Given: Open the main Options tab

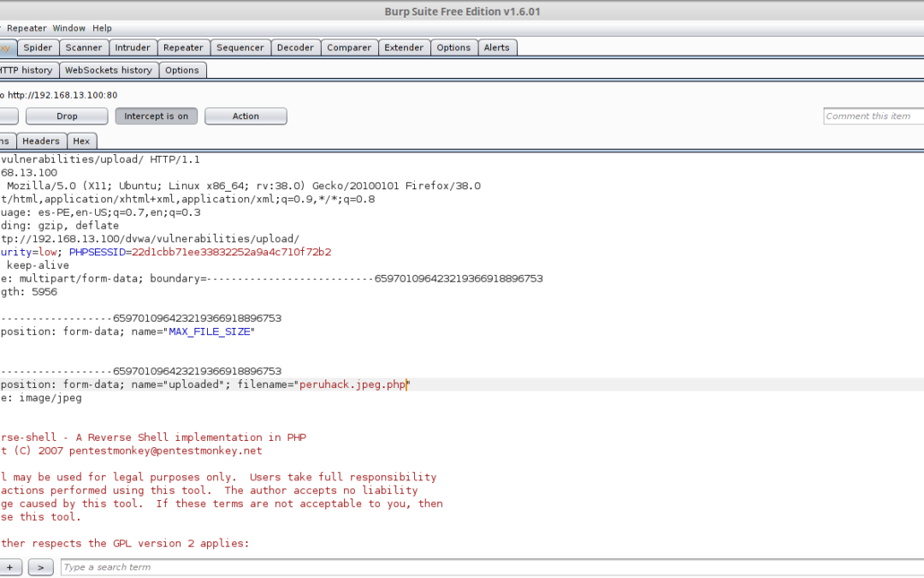Looking at the screenshot, I should pyautogui.click(x=453, y=48).
